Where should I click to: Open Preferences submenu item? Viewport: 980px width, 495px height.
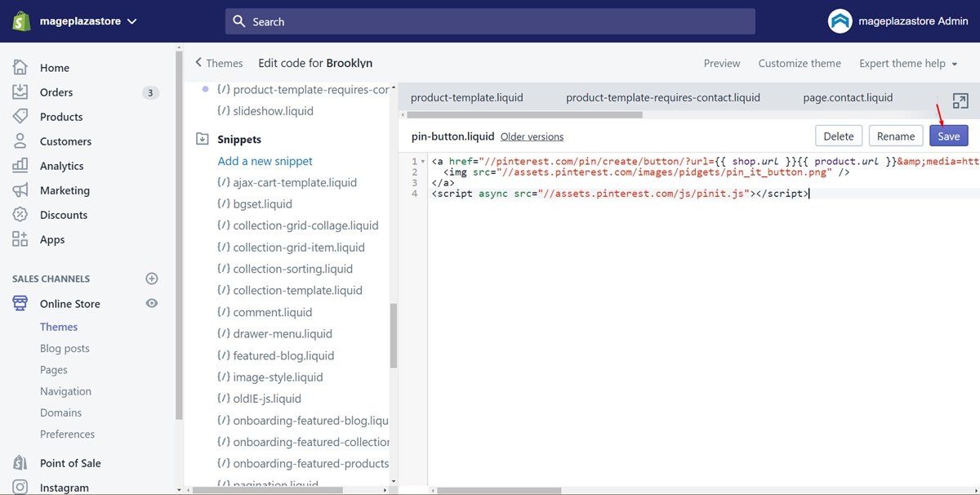(67, 434)
